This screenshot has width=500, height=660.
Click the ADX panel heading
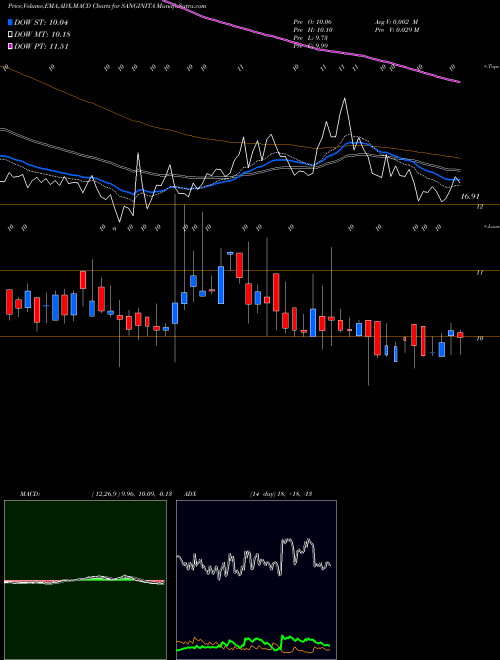point(190,494)
